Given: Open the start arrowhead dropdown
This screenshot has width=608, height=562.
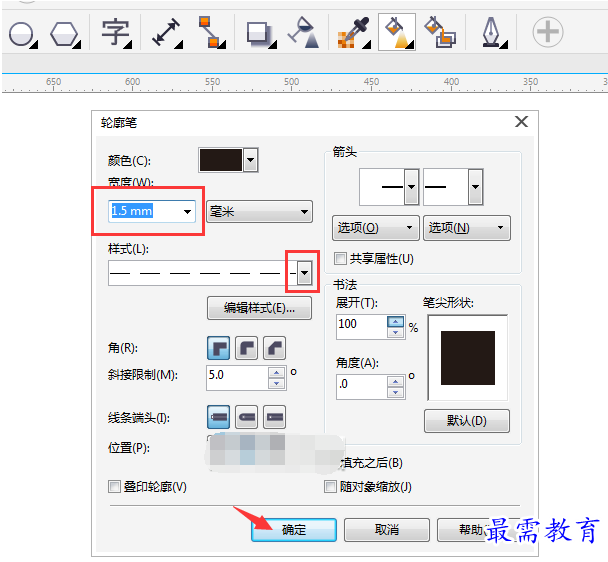Looking at the screenshot, I should click(x=411, y=187).
